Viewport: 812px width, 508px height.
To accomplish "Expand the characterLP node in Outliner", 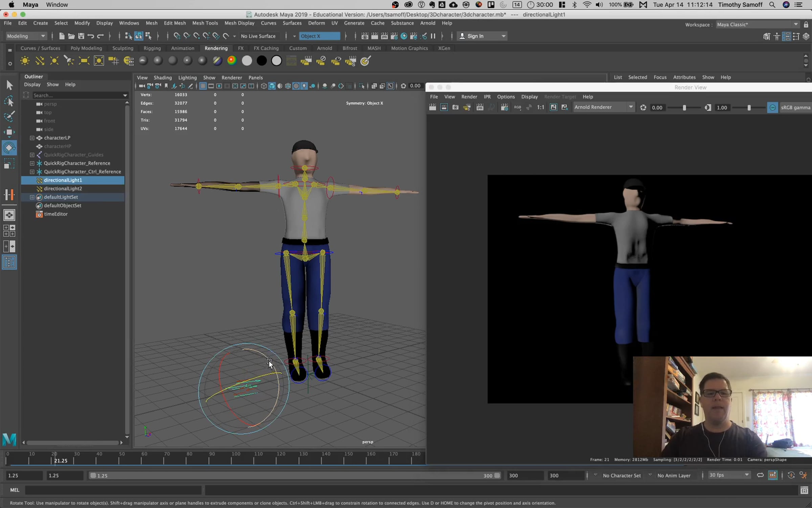I will click(x=32, y=138).
